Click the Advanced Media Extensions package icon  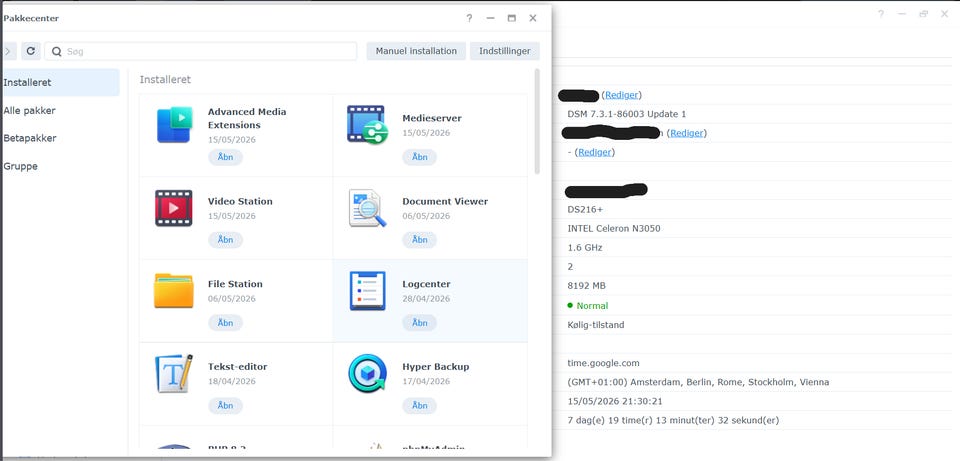174,124
